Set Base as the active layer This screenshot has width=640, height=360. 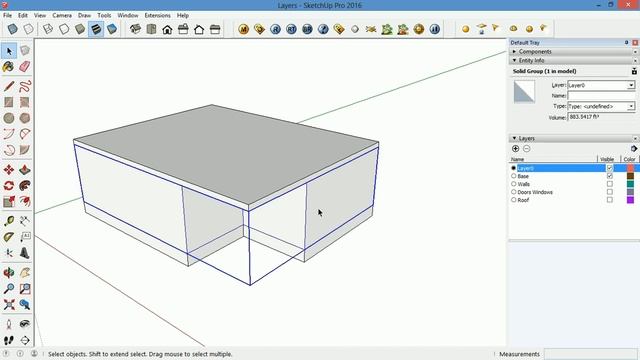[513, 176]
